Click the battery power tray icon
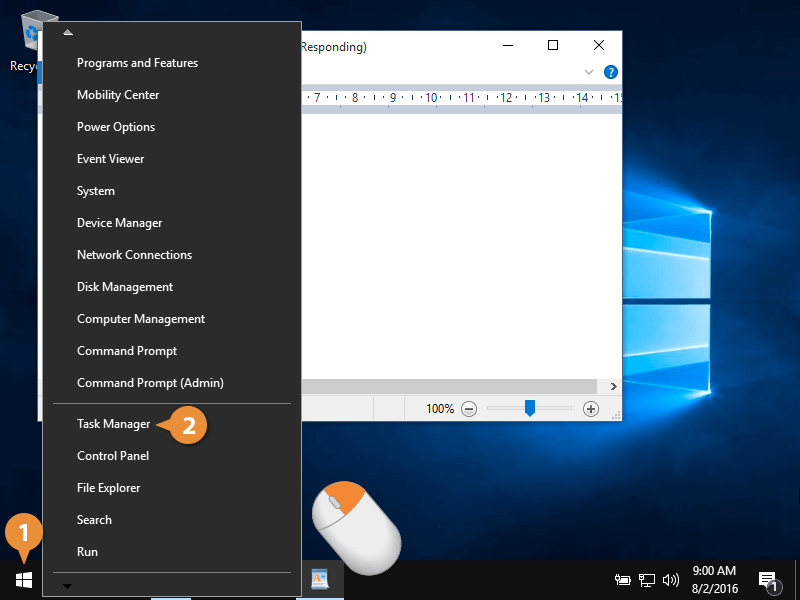The height and width of the screenshot is (600, 800). pyautogui.click(x=623, y=580)
